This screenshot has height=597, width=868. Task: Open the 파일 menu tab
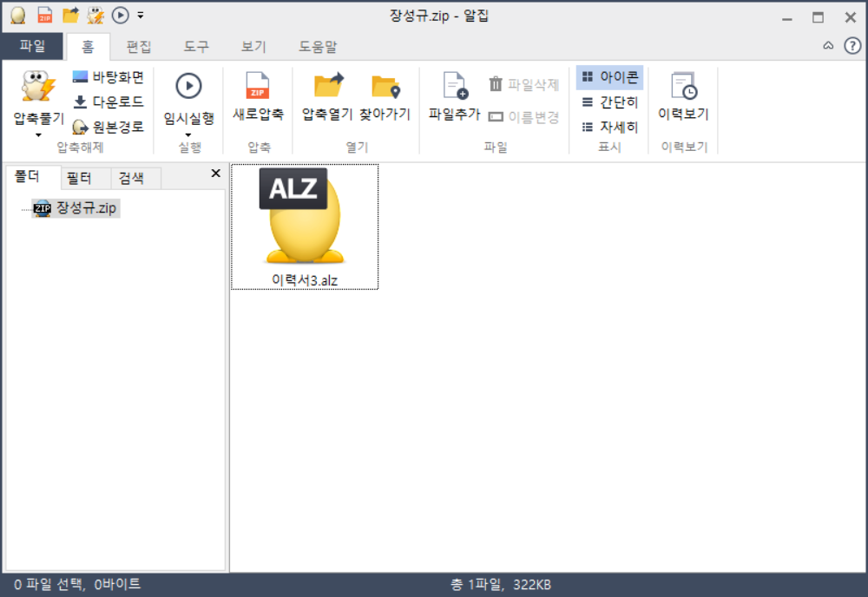[32, 46]
